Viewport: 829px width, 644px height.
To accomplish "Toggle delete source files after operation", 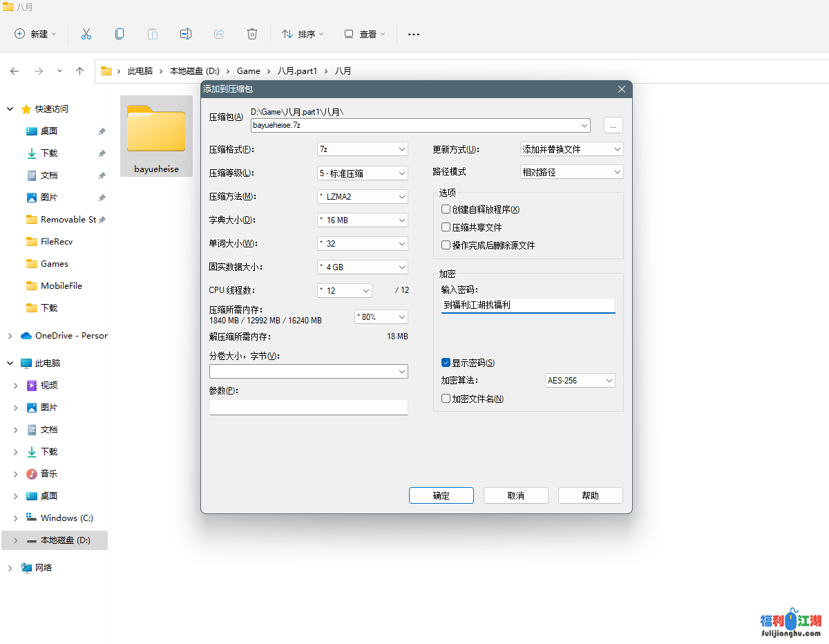I will click(x=446, y=245).
